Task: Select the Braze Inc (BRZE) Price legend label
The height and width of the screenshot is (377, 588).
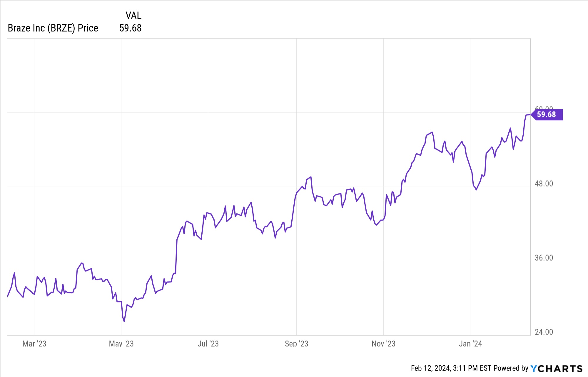Action: [53, 28]
